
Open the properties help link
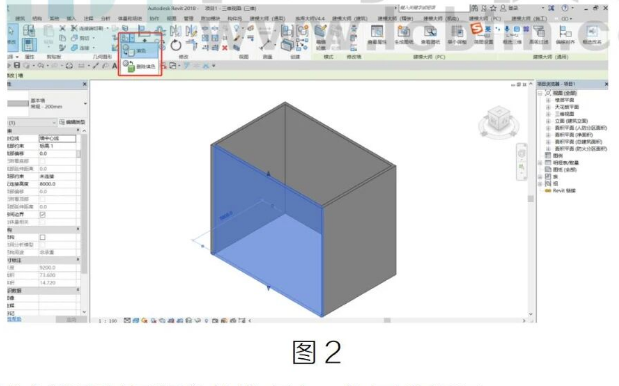[14, 319]
